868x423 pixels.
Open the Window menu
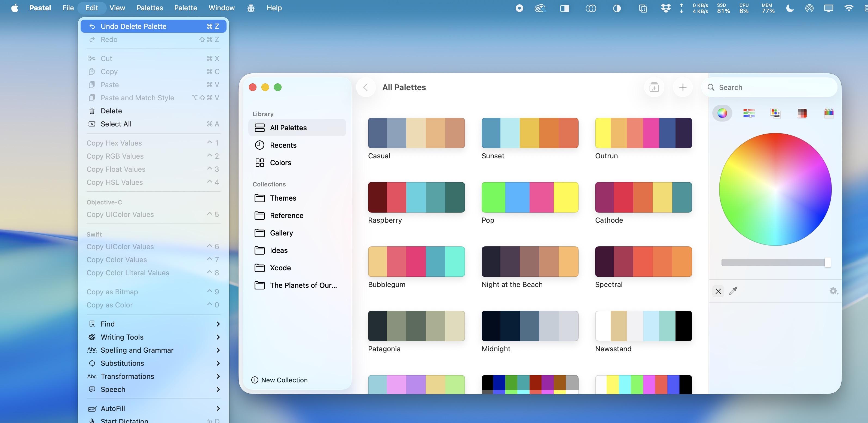[x=221, y=8]
